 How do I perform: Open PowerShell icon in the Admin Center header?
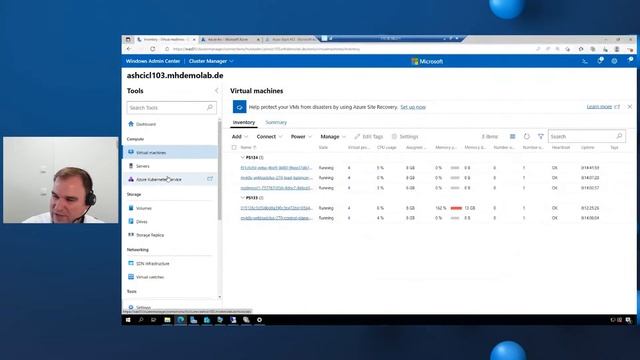pos(585,61)
